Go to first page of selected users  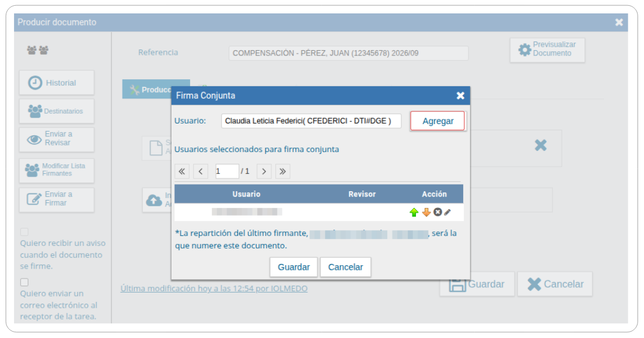[x=182, y=171]
